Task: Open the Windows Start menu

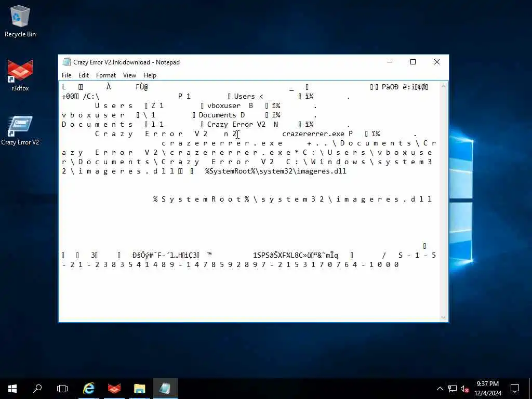Action: tap(12, 389)
